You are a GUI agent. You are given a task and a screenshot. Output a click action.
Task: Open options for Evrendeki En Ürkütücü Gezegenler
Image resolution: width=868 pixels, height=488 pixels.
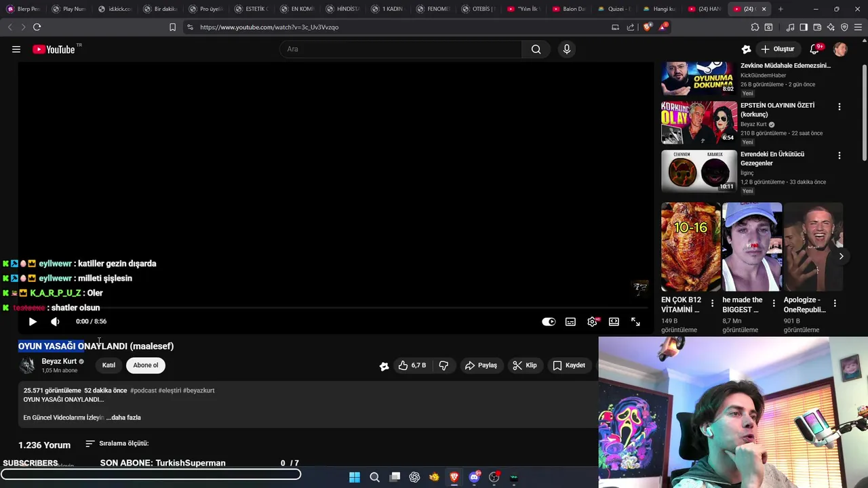click(840, 156)
